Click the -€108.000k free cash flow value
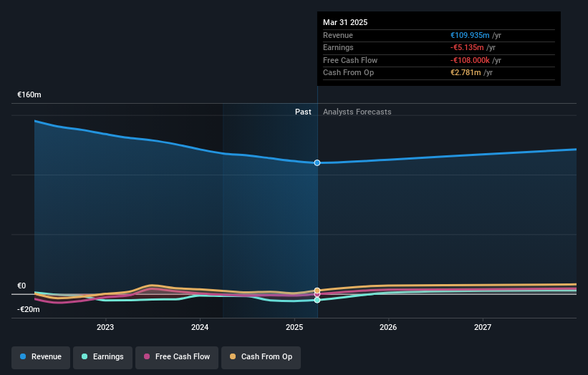Screen dimensions: 588x375 (x=470, y=60)
